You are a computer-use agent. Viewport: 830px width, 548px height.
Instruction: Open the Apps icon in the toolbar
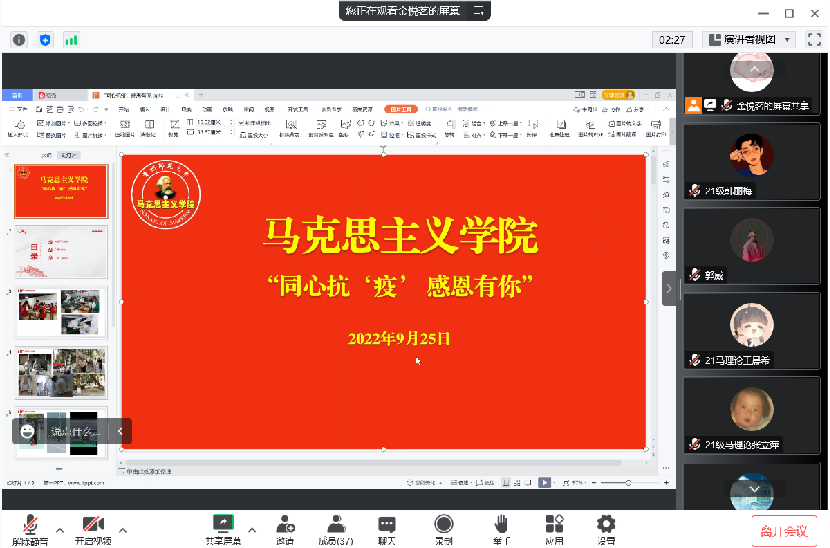coord(554,525)
